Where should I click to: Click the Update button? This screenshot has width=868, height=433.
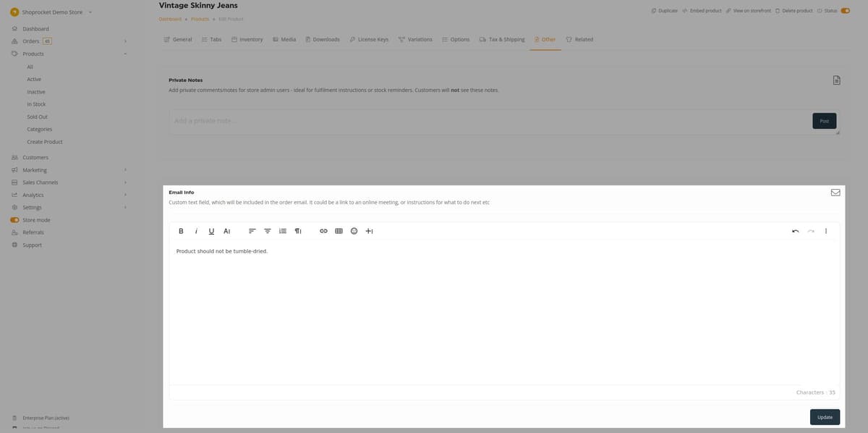[825, 417]
